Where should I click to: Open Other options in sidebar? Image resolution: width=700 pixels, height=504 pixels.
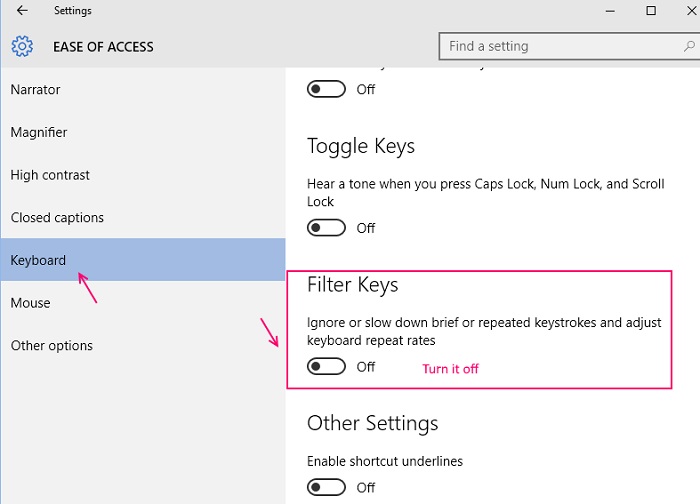pos(52,346)
